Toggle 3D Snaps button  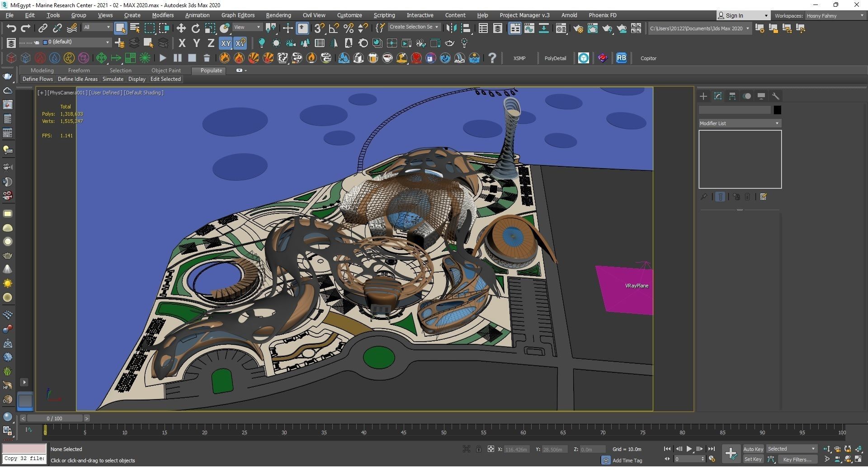coord(319,28)
